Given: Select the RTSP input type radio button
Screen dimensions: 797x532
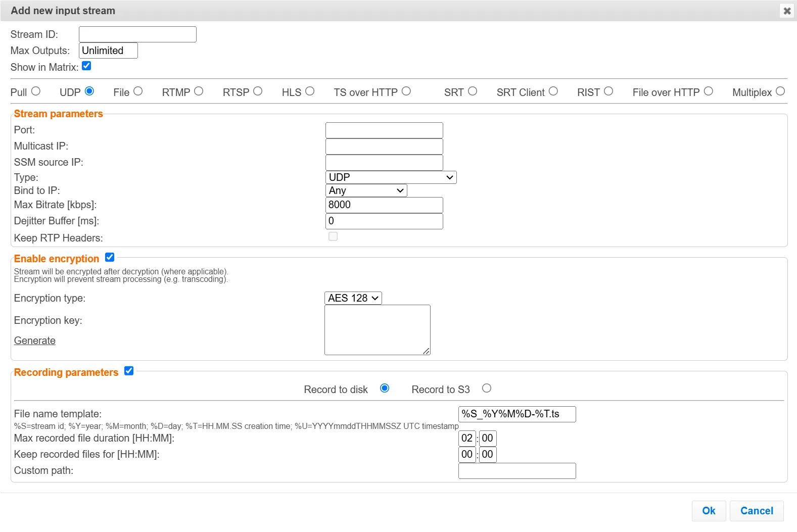Looking at the screenshot, I should click(258, 91).
